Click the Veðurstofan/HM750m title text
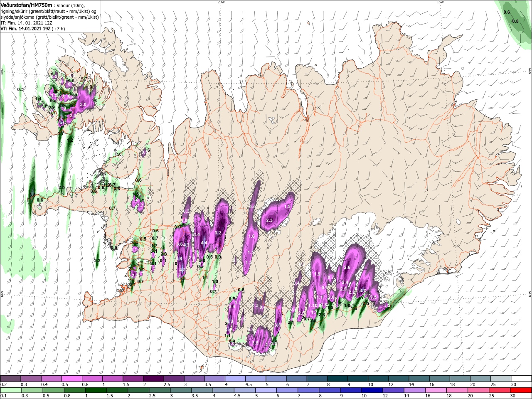Screen dimensions: 532x399 [26, 5]
